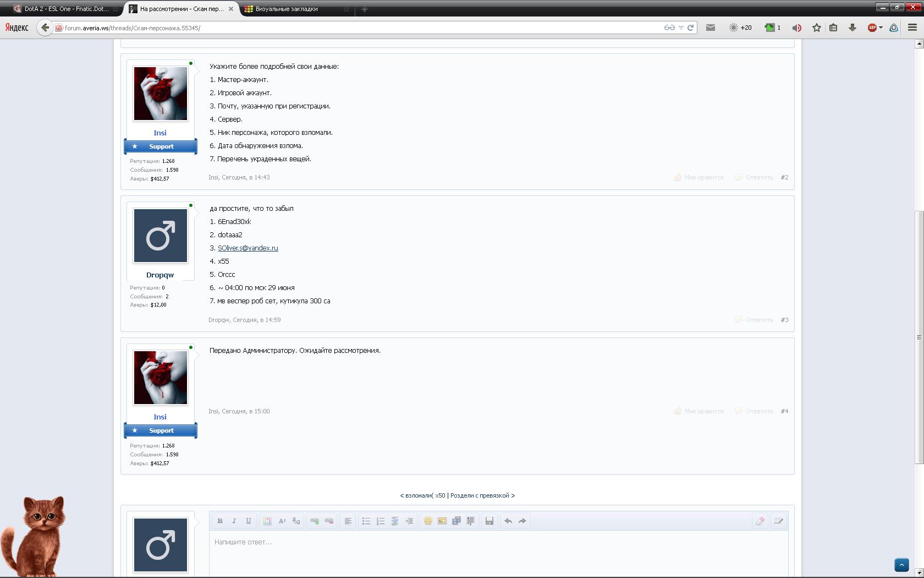Click the vertical scrollbar thumb
The image size is (924, 578).
point(919,337)
